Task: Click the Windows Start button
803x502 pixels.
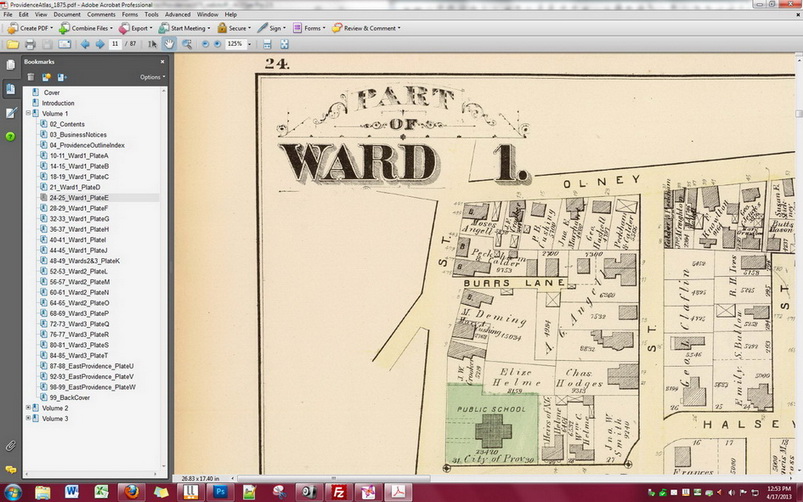Action: pyautogui.click(x=12, y=492)
